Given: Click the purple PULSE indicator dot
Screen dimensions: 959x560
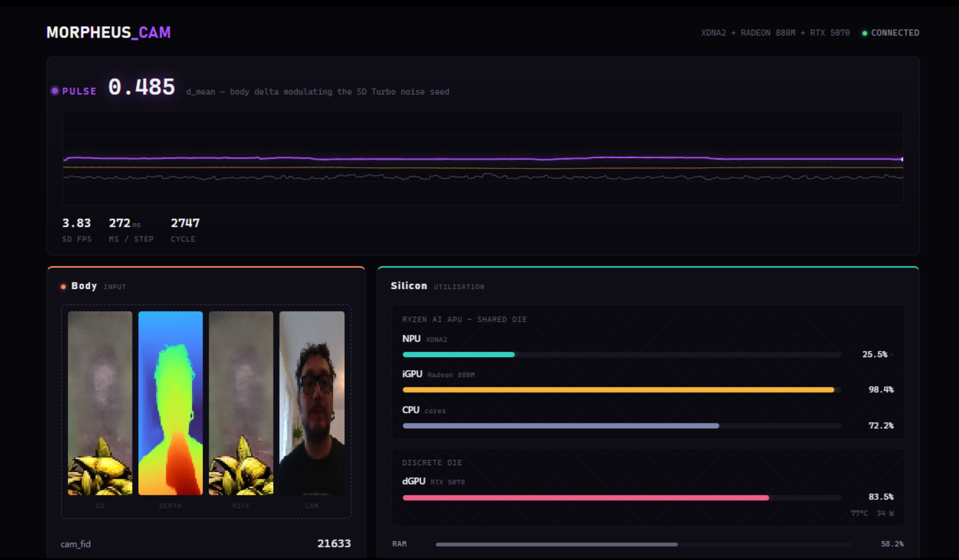Looking at the screenshot, I should pyautogui.click(x=55, y=91).
